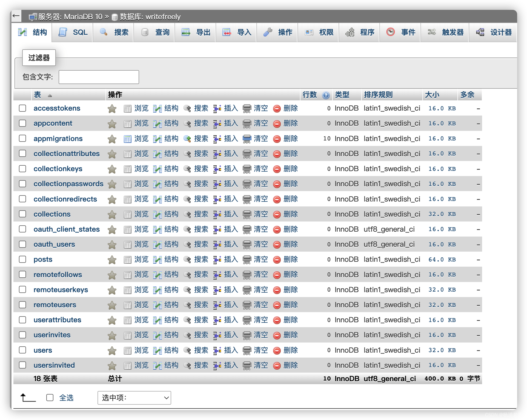This screenshot has height=420, width=527.
Task: Click the favorite star for accesstokens table
Action: click(112, 109)
